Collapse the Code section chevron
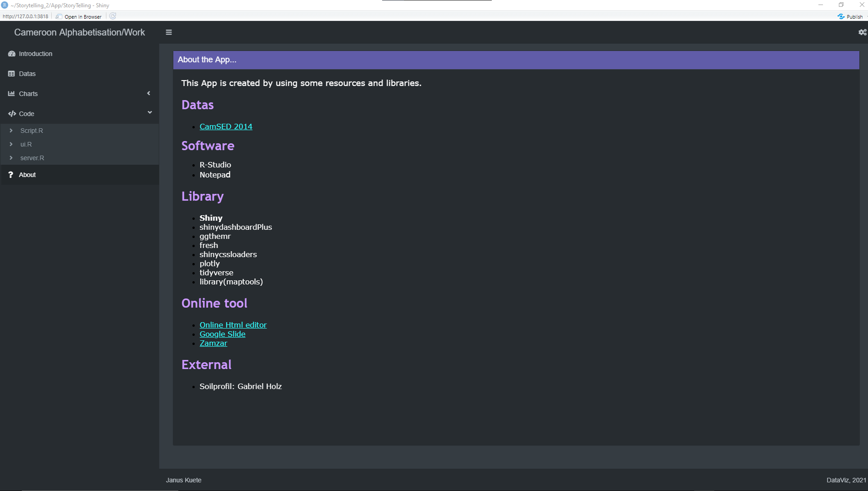The width and height of the screenshot is (868, 491). pos(150,112)
